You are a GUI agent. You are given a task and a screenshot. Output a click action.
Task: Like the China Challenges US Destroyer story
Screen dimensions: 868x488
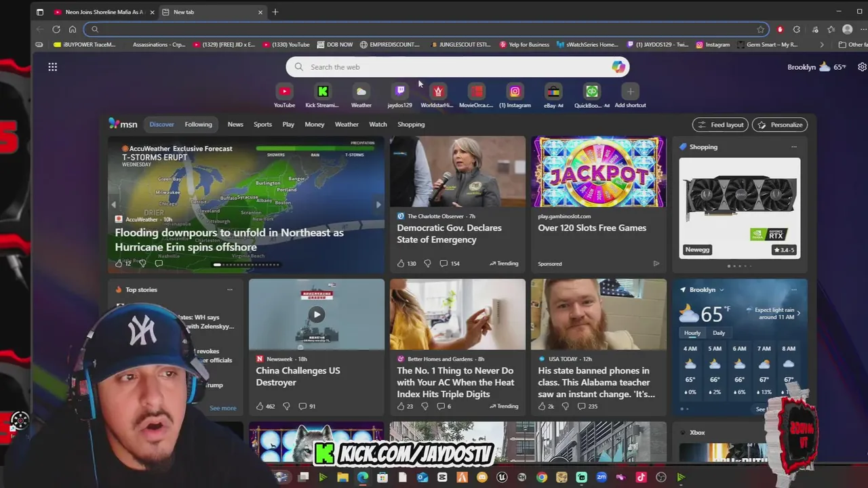coord(260,406)
